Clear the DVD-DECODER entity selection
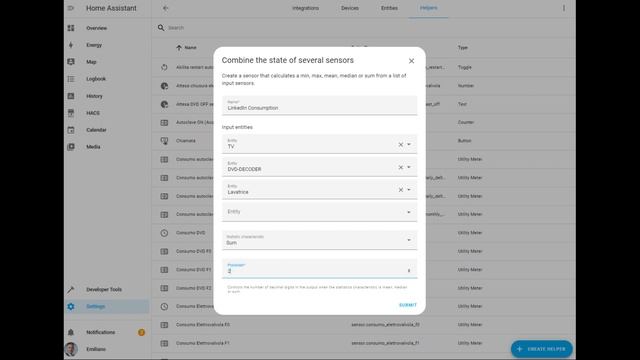Image resolution: width=640 pixels, height=360 pixels. coord(400,167)
